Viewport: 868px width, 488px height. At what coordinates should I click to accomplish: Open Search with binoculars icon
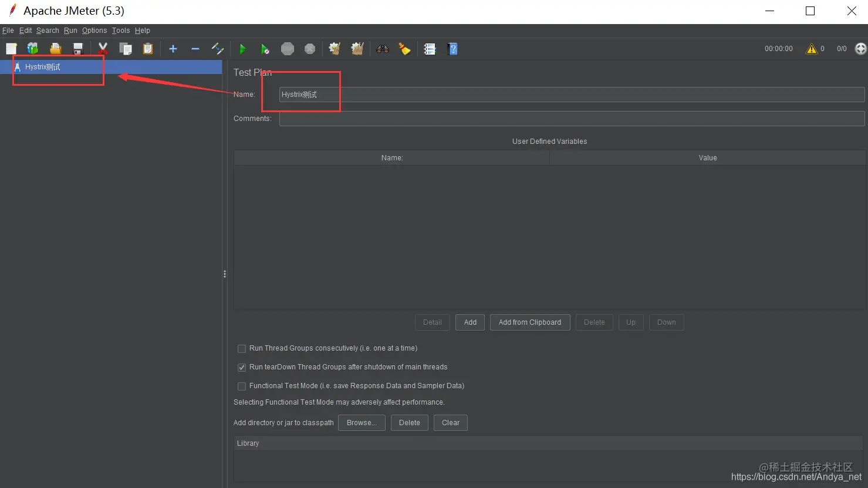(x=383, y=49)
